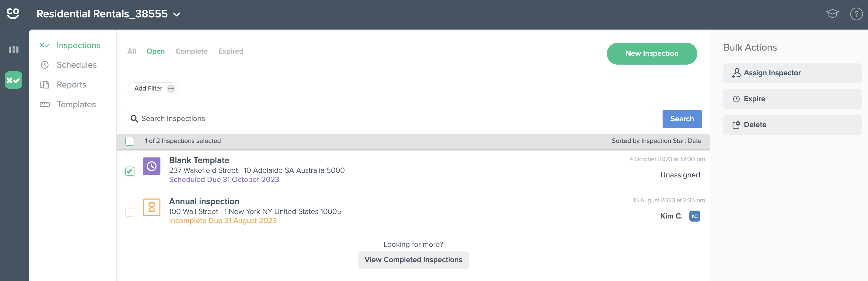
Task: Open Help via the question mark icon
Action: pos(856,14)
